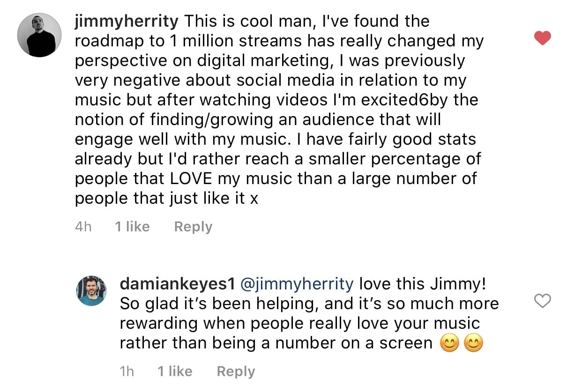The height and width of the screenshot is (392, 582).
Task: Open damiankeyes1's profile picture
Action: click(91, 290)
